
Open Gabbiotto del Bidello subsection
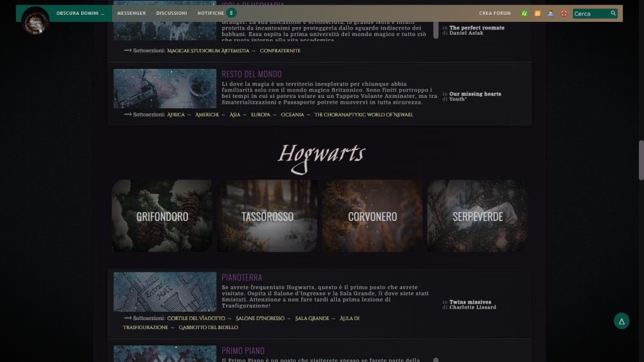point(208,327)
